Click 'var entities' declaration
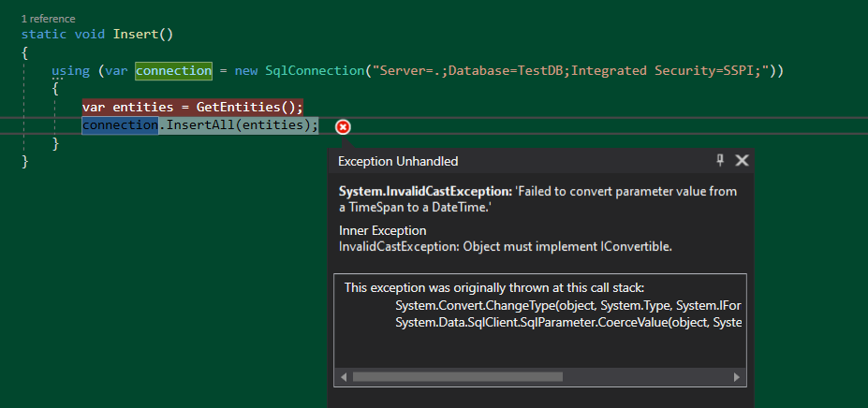868x408 pixels. point(128,107)
